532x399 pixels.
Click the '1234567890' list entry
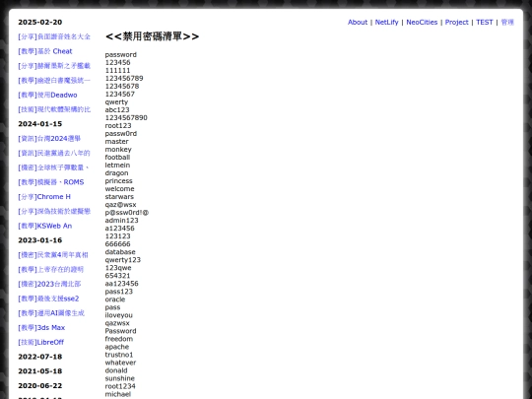tap(126, 118)
